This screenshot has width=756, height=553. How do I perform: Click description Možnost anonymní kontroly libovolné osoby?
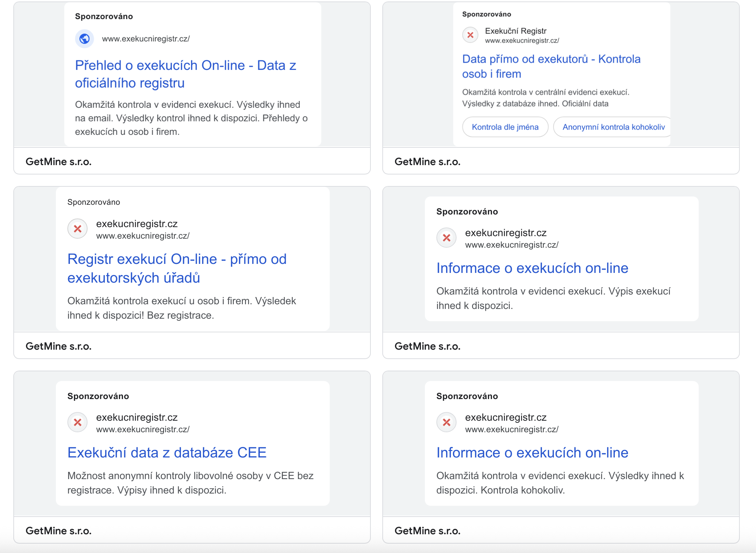point(190,483)
